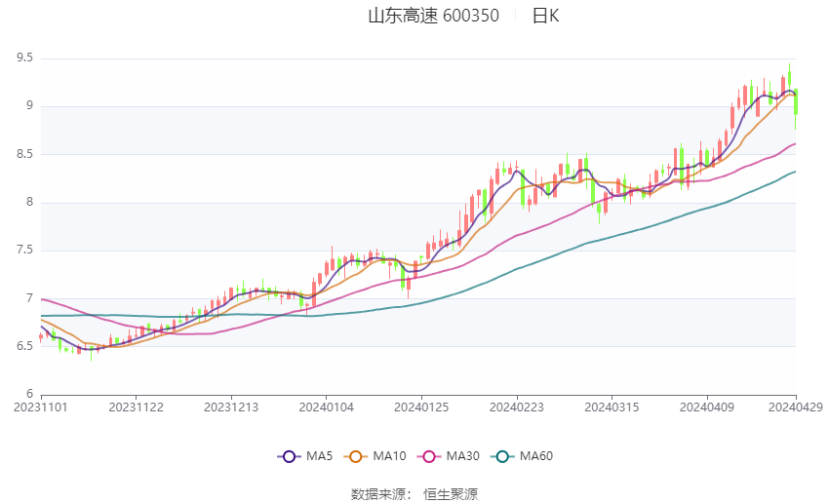Toggle the MA60 legend series

click(x=522, y=456)
